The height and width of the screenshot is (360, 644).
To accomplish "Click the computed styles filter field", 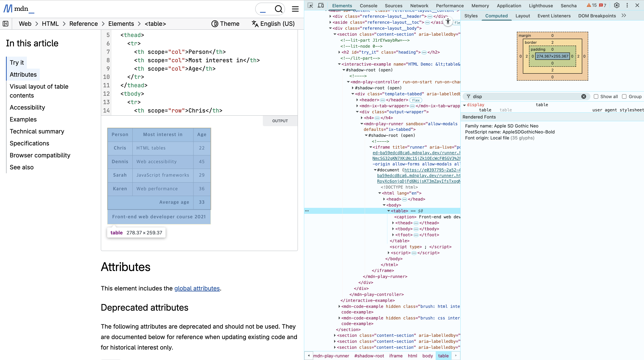I will coord(525,97).
